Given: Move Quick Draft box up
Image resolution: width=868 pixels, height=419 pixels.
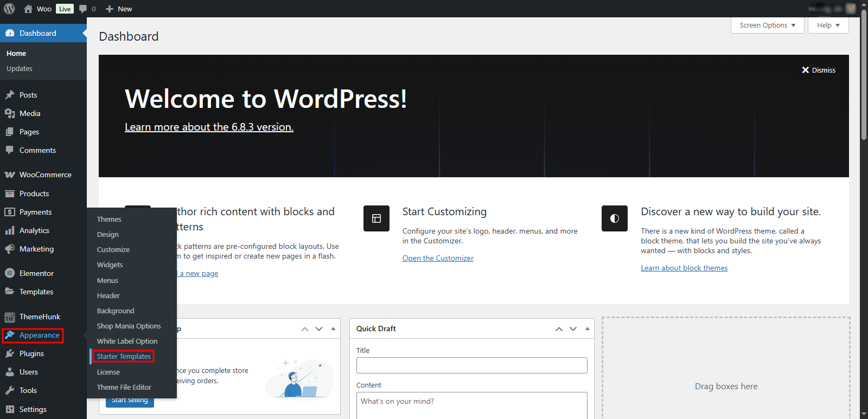Looking at the screenshot, I should click(x=559, y=329).
